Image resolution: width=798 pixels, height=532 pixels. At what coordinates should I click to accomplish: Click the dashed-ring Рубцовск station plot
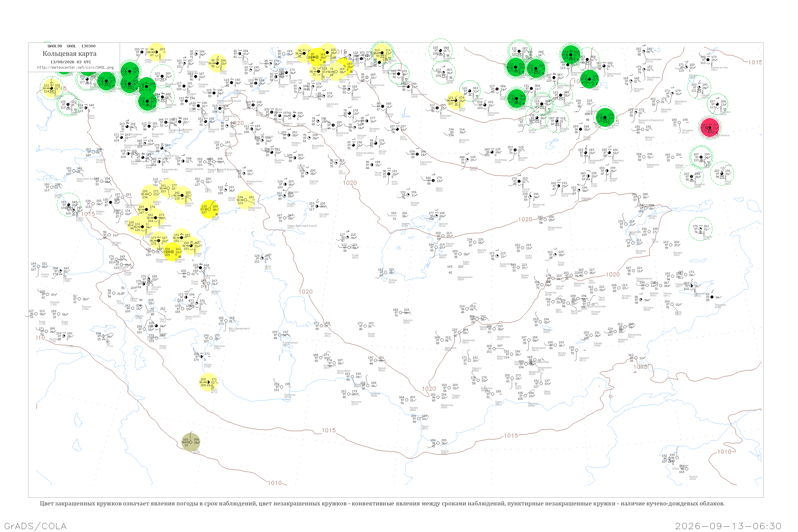[718, 105]
